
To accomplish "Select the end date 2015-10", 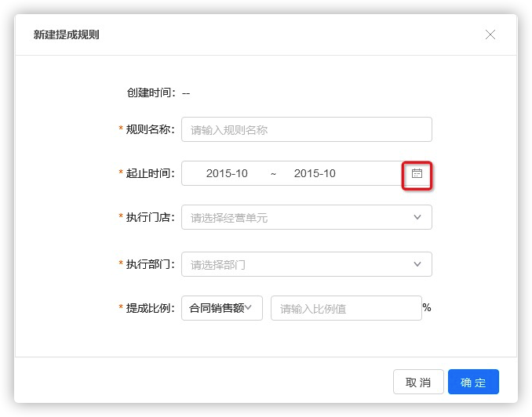I will 315,173.
